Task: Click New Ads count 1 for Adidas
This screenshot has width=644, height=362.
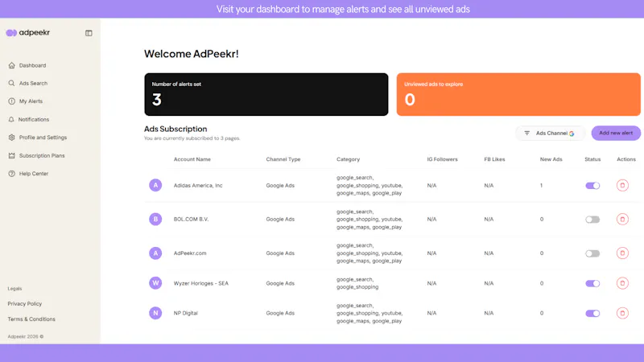Action: [x=541, y=186]
